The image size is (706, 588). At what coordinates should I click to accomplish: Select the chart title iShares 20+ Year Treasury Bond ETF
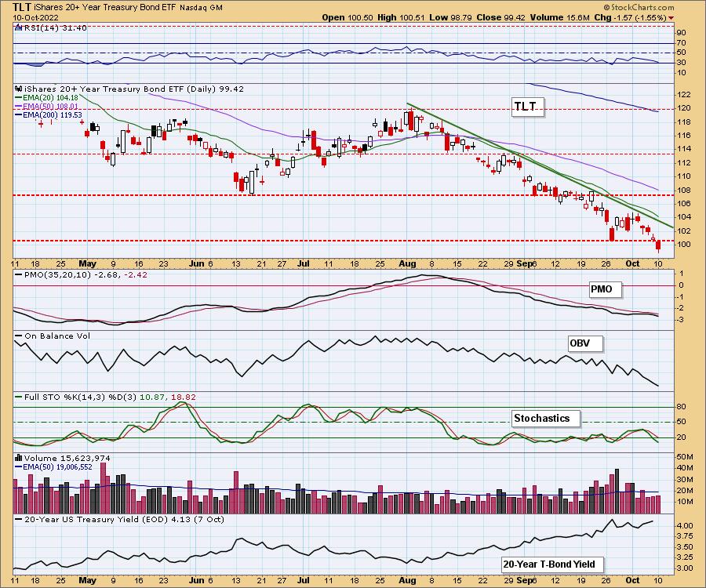[104, 8]
